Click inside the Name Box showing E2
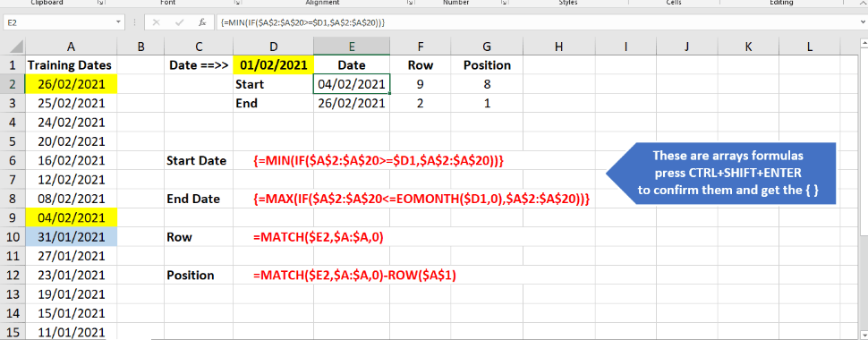Image resolution: width=868 pixels, height=340 pixels. pyautogui.click(x=58, y=22)
